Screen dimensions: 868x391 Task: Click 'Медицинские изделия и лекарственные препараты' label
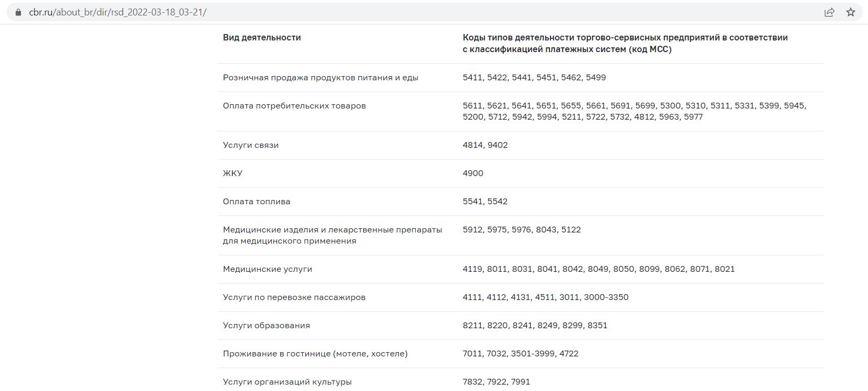tap(332, 235)
